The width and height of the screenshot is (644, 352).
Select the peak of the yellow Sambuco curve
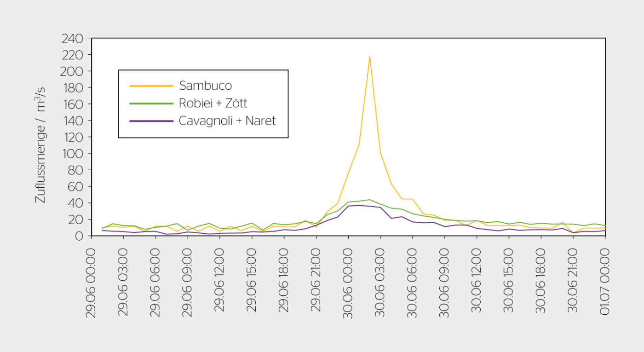click(x=369, y=57)
